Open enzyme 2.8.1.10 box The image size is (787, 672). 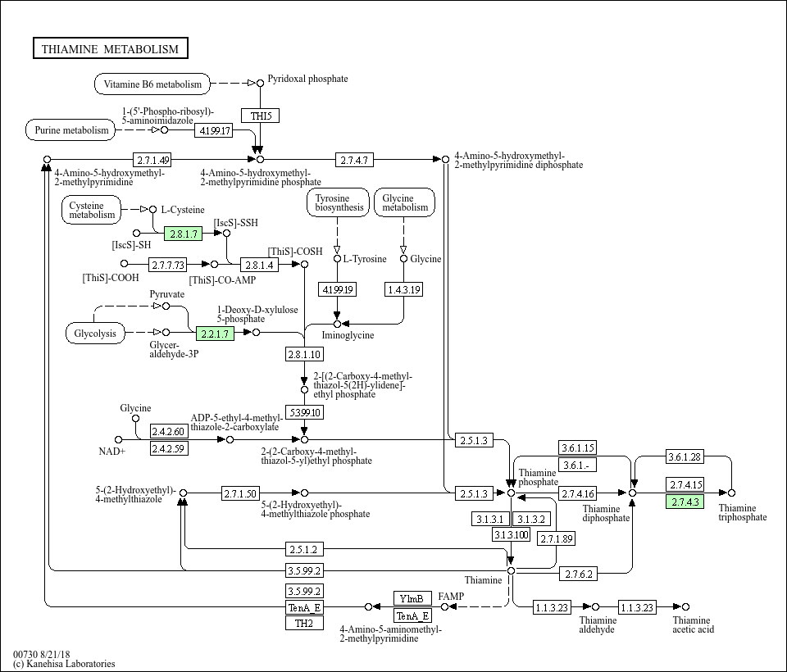tap(303, 354)
